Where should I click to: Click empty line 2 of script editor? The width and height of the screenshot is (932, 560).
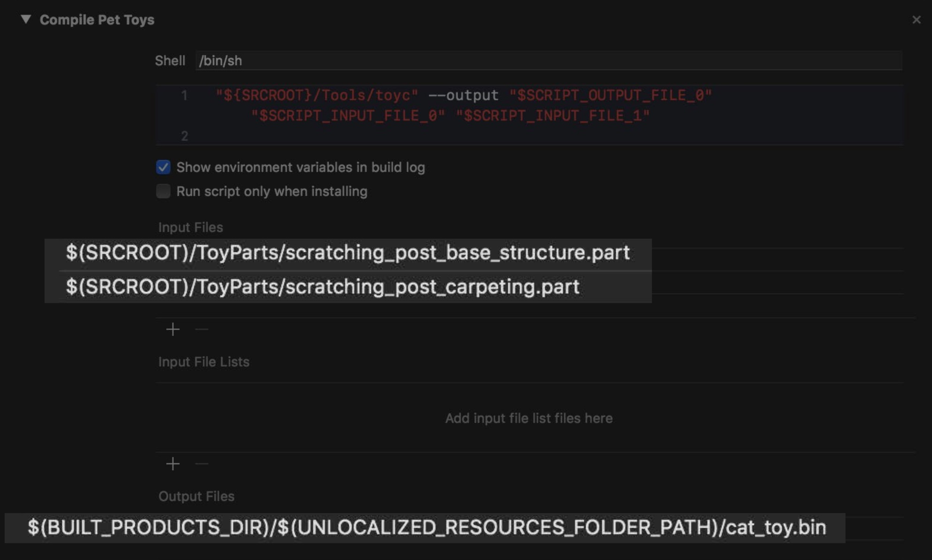376,136
